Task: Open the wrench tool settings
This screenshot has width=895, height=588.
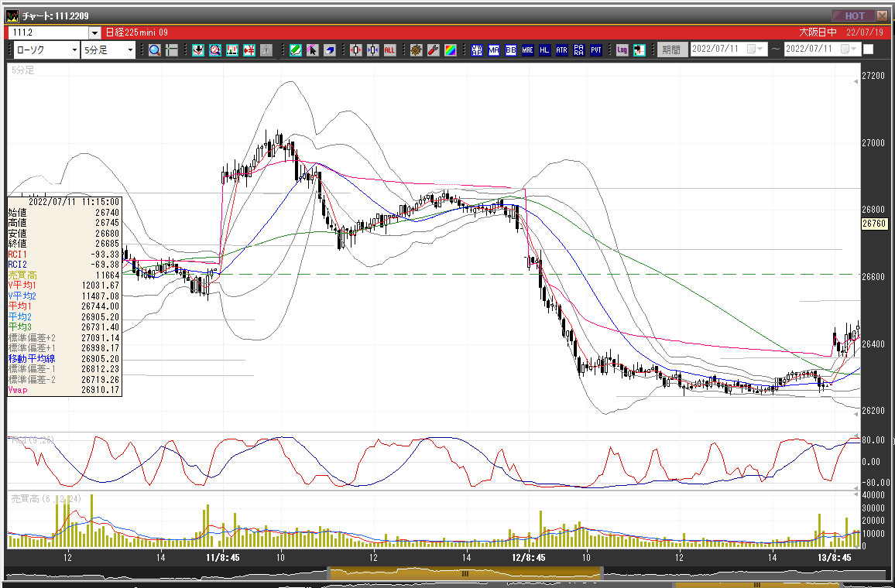Action: click(434, 50)
